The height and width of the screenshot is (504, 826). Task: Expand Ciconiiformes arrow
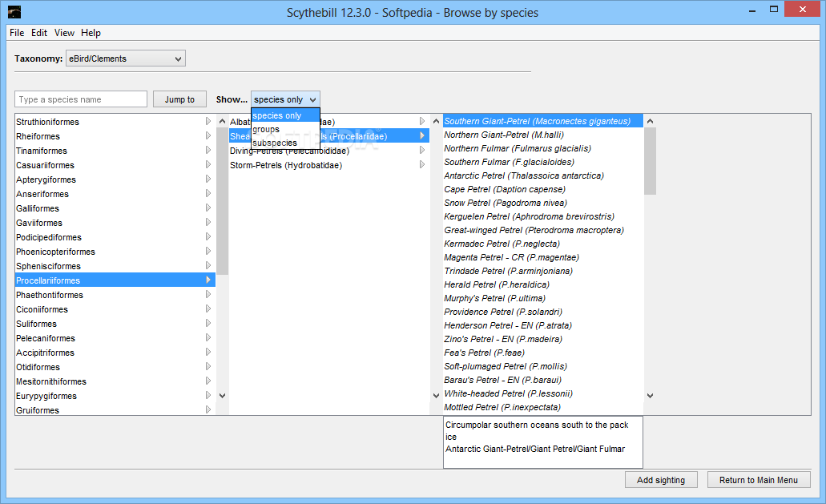[208, 308]
